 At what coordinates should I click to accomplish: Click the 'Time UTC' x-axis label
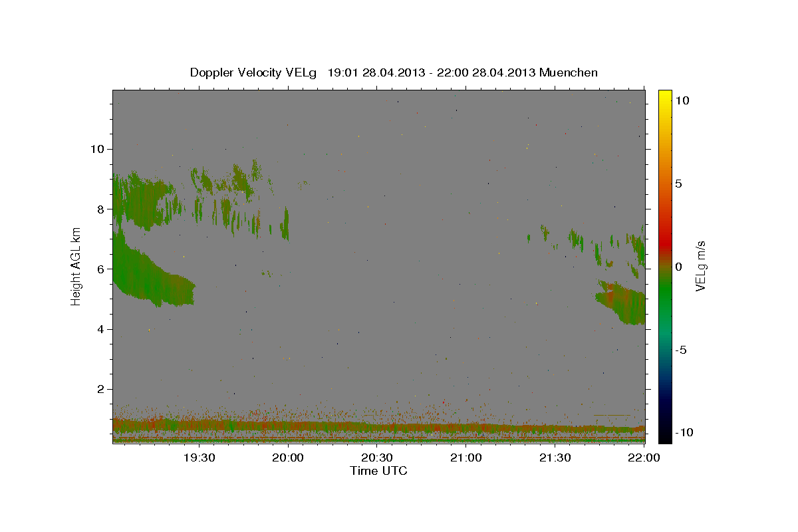(x=378, y=471)
